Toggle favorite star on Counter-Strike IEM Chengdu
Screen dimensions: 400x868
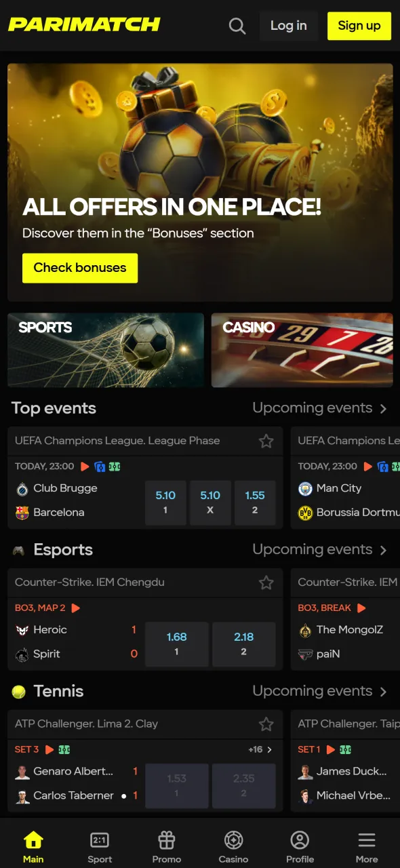click(x=266, y=583)
